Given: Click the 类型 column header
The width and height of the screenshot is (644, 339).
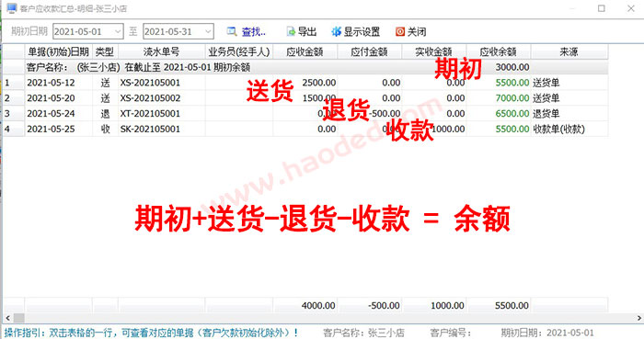Looking at the screenshot, I should [105, 51].
